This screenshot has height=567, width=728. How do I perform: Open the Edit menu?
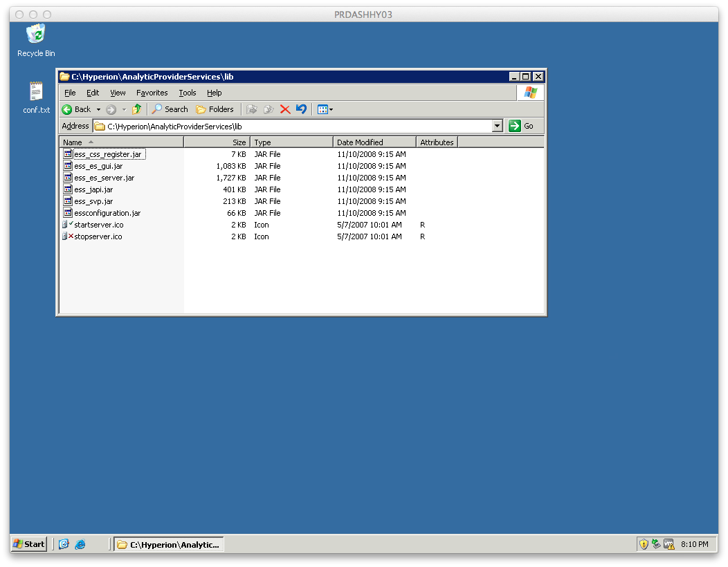click(93, 93)
